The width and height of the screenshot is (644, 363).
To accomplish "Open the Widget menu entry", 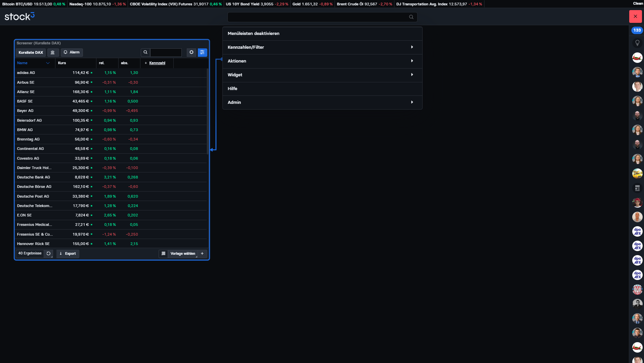I will 322,75.
